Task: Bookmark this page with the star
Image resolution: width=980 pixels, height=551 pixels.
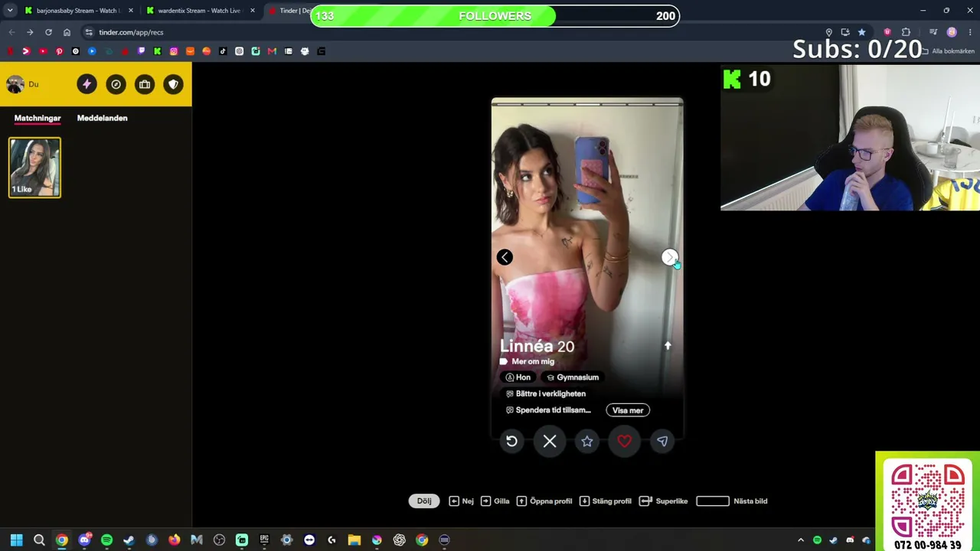Action: (x=861, y=32)
